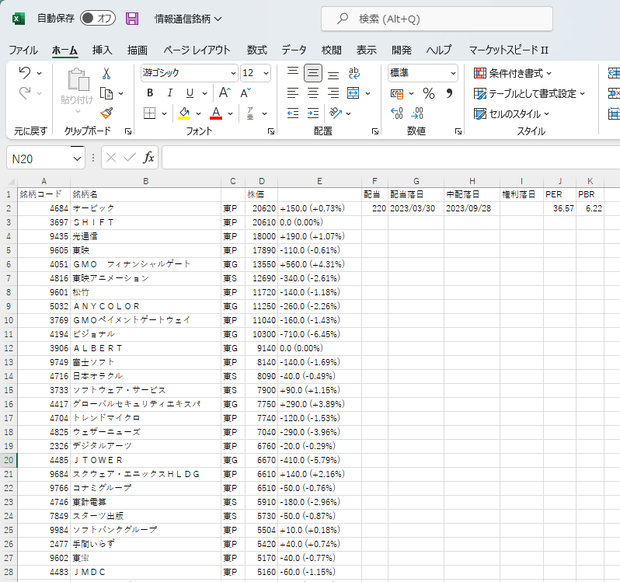
Task: Open Conditional Formatting dropdown
Action: click(x=512, y=73)
